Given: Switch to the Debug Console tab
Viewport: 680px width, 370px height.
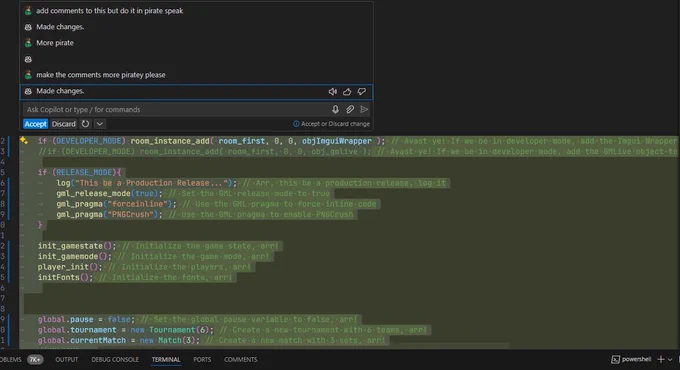Looking at the screenshot, I should (x=115, y=360).
